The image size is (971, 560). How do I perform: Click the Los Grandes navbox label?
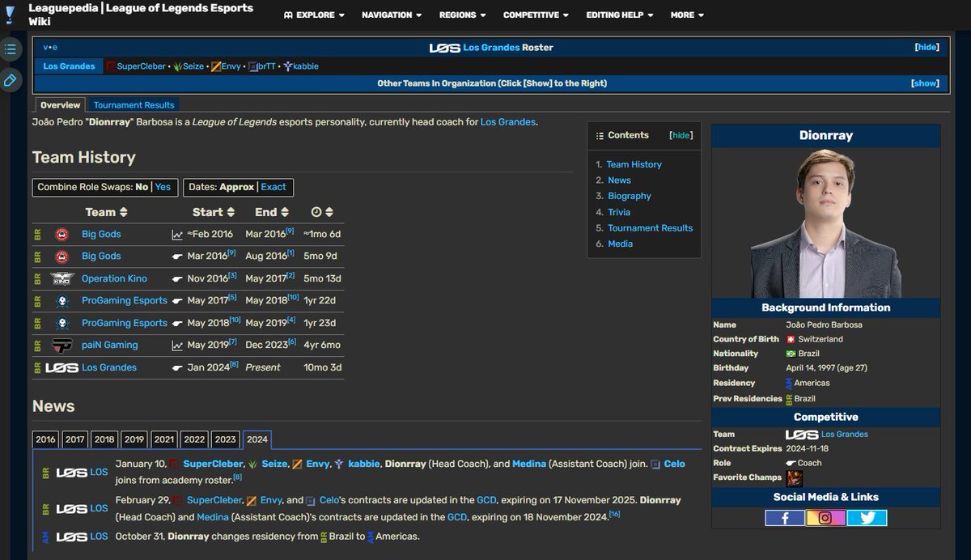(69, 66)
